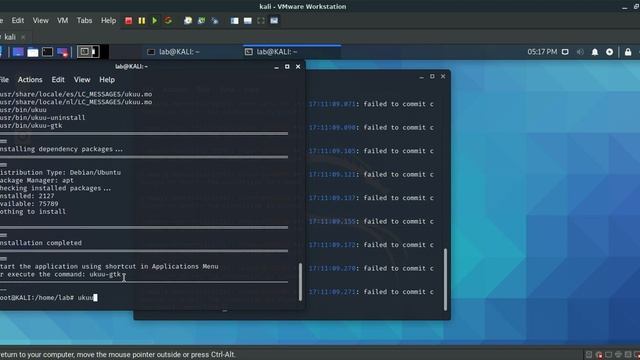Image resolution: width=640 pixels, height=360 pixels.
Task: Click the display icon next to the clock
Action: (565, 52)
